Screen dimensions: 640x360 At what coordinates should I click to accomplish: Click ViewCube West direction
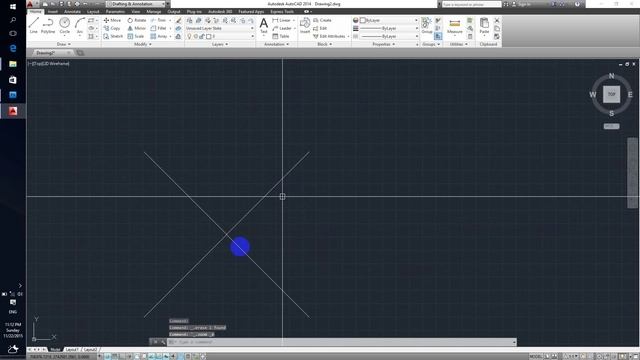click(x=593, y=95)
